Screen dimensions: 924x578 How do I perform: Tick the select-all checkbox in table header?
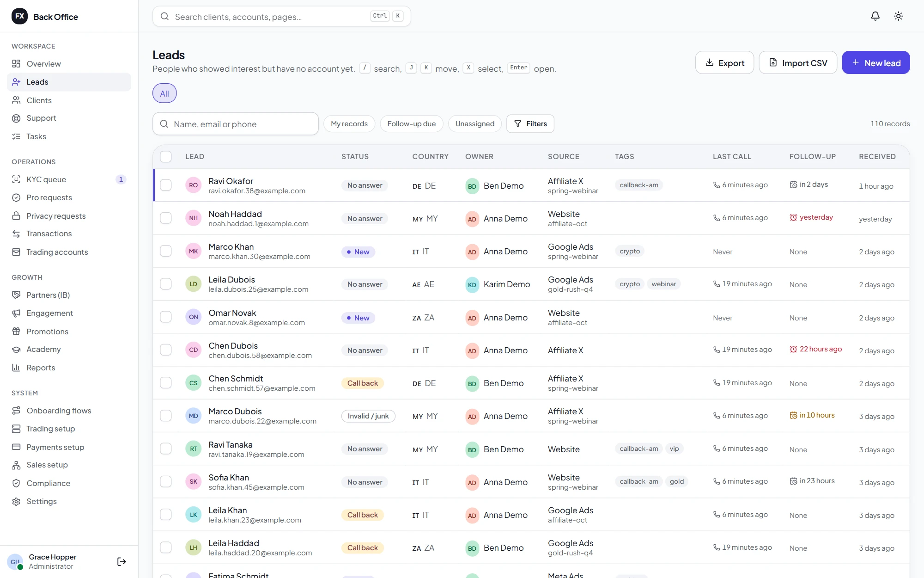pos(165,156)
